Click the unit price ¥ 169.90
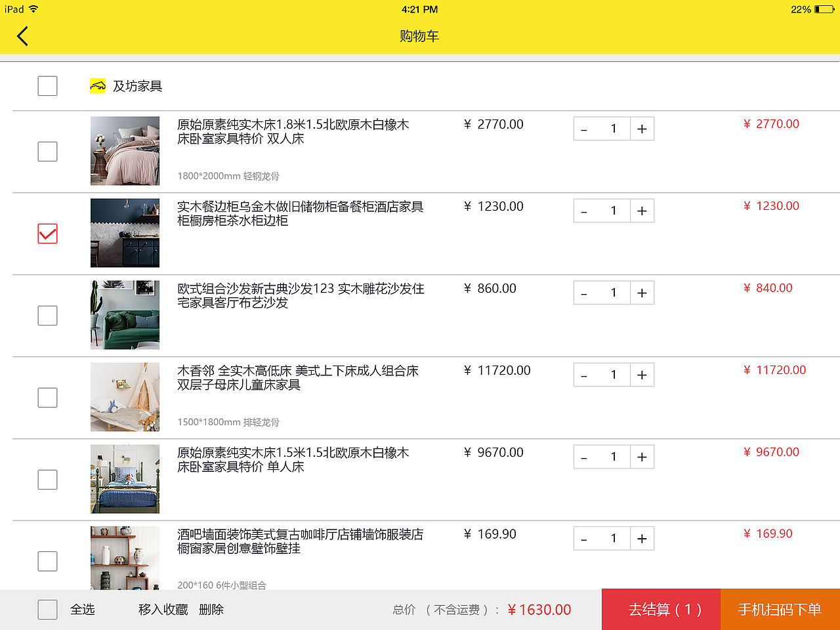840x630 pixels. click(x=490, y=534)
